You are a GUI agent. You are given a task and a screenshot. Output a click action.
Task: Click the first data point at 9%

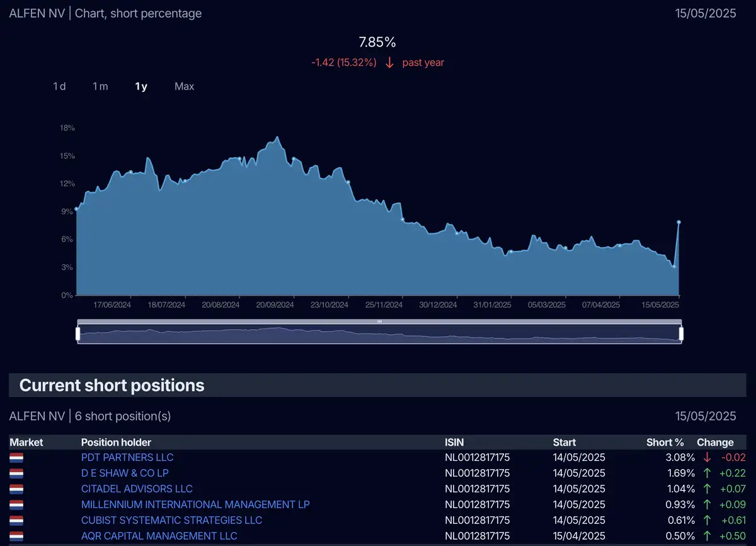tap(76, 209)
